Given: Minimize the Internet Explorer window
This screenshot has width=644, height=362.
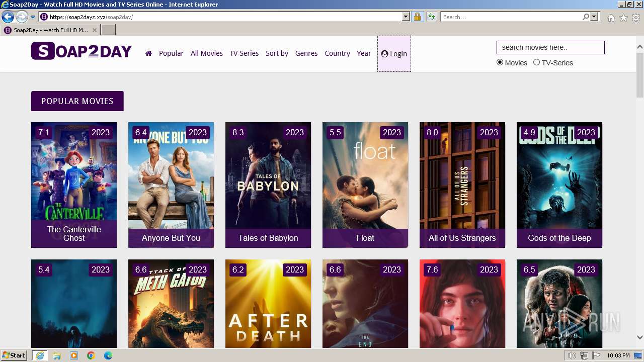Looking at the screenshot, I should [621, 5].
